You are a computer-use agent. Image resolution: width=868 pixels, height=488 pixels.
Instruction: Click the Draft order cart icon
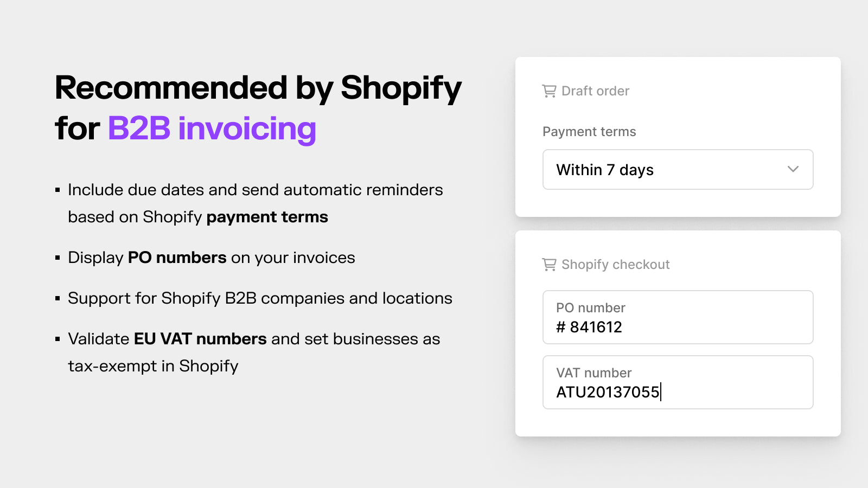[x=549, y=91]
